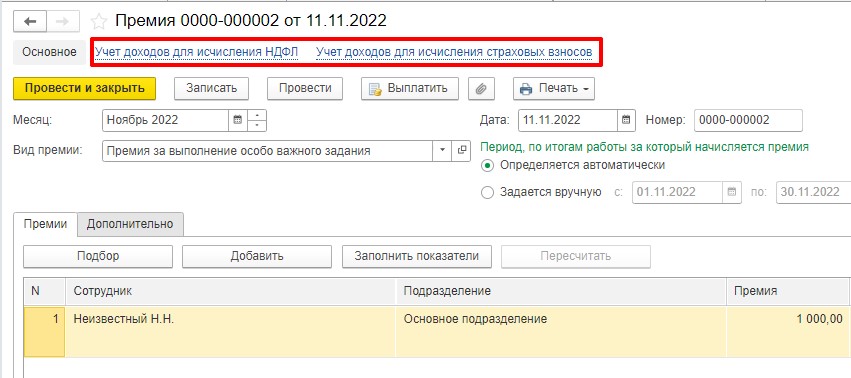Click the Подразделение column header
This screenshot has height=378, width=851.
click(x=561, y=291)
